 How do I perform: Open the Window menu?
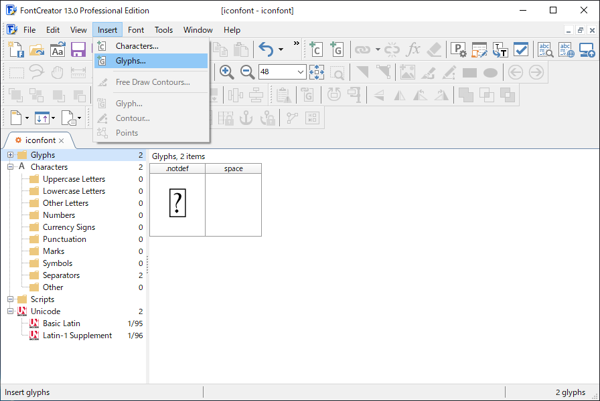tap(198, 30)
